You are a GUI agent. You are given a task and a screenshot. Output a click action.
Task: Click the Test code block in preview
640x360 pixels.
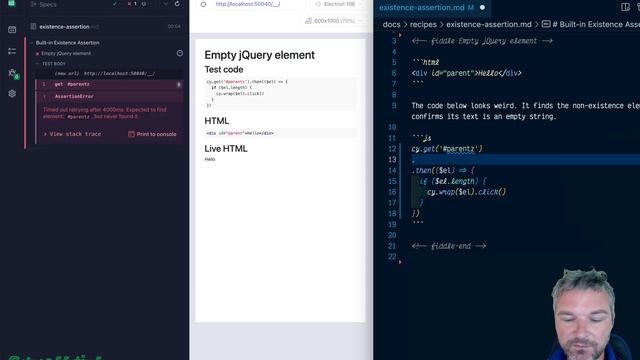[x=281, y=93]
